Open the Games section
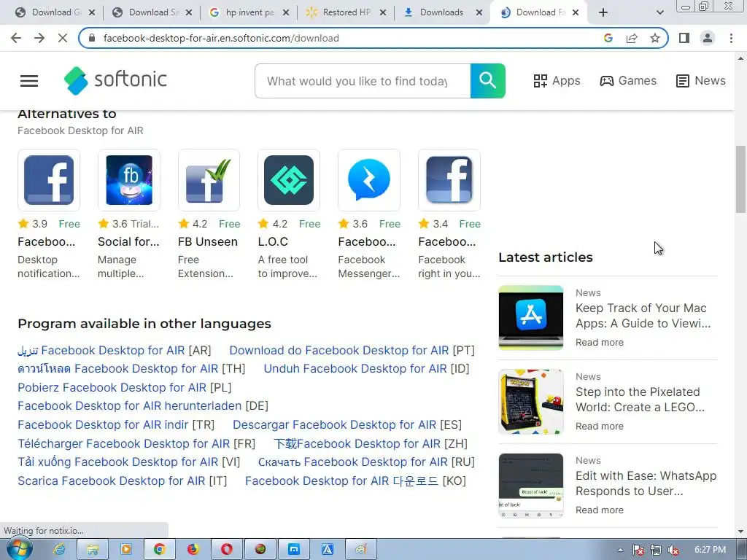Viewport: 747px width, 560px height. [628, 81]
